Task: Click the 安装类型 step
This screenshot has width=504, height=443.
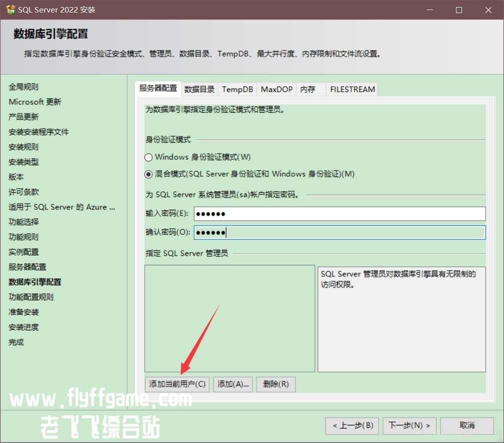Action: click(24, 162)
